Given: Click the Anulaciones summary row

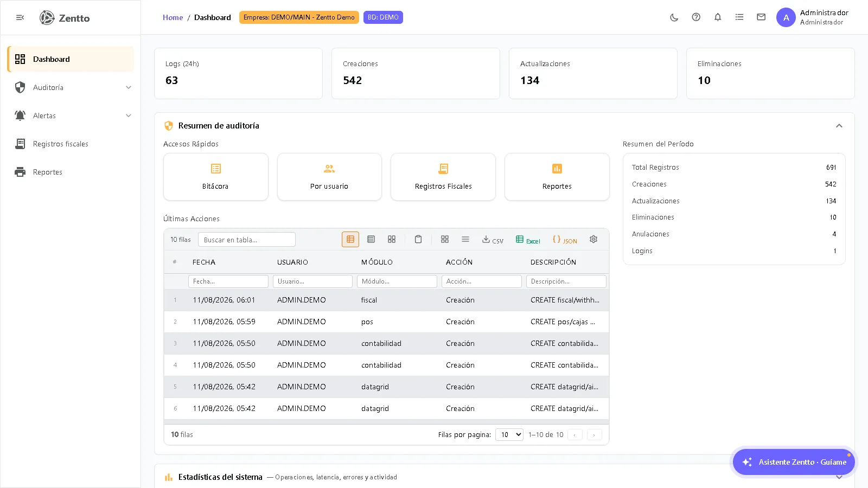Looking at the screenshot, I should tap(734, 234).
